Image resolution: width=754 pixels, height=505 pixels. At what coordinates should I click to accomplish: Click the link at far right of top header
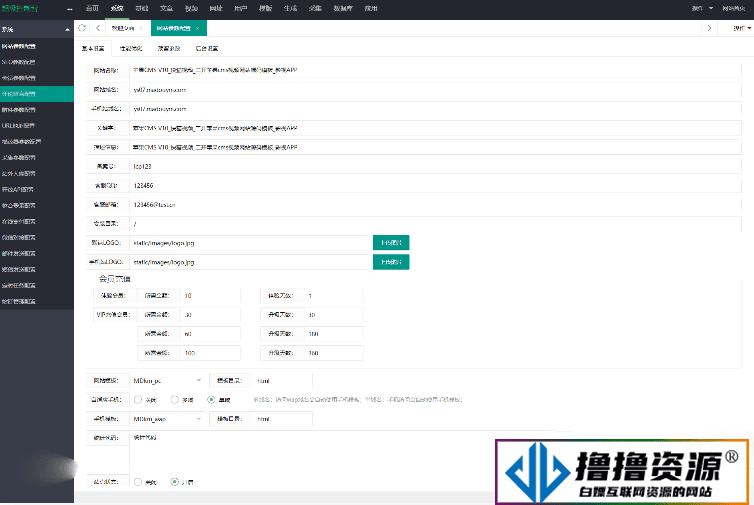734,9
